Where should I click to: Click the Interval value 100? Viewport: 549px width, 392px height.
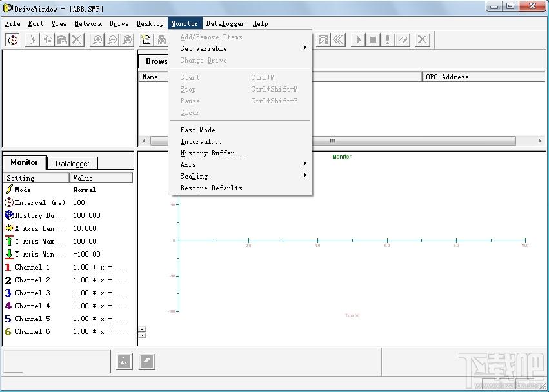(79, 202)
